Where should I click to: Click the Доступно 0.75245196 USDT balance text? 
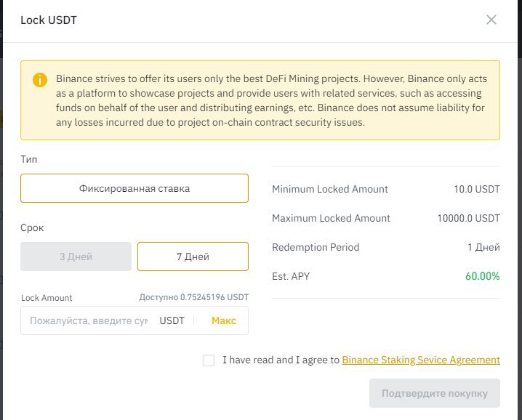[x=194, y=297]
